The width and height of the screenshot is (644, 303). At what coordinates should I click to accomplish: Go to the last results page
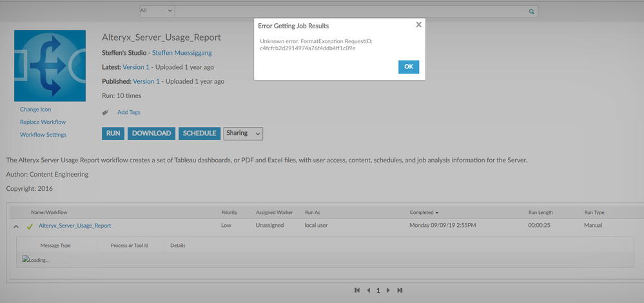400,290
